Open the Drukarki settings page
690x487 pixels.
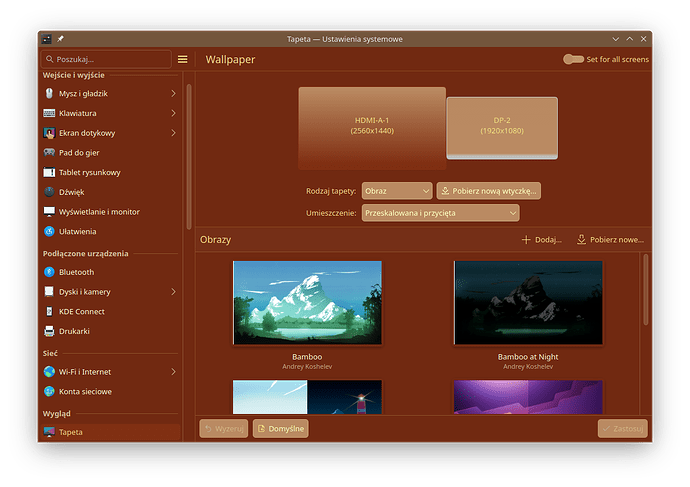pos(110,331)
